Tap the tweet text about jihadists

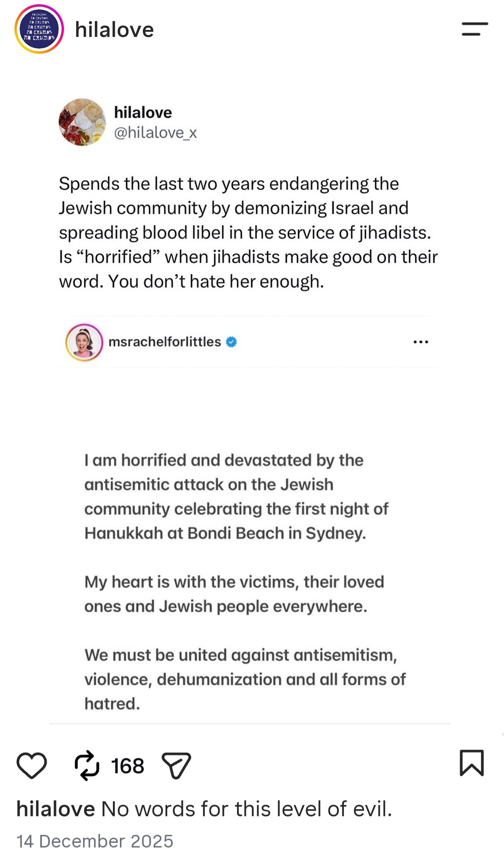click(x=248, y=233)
